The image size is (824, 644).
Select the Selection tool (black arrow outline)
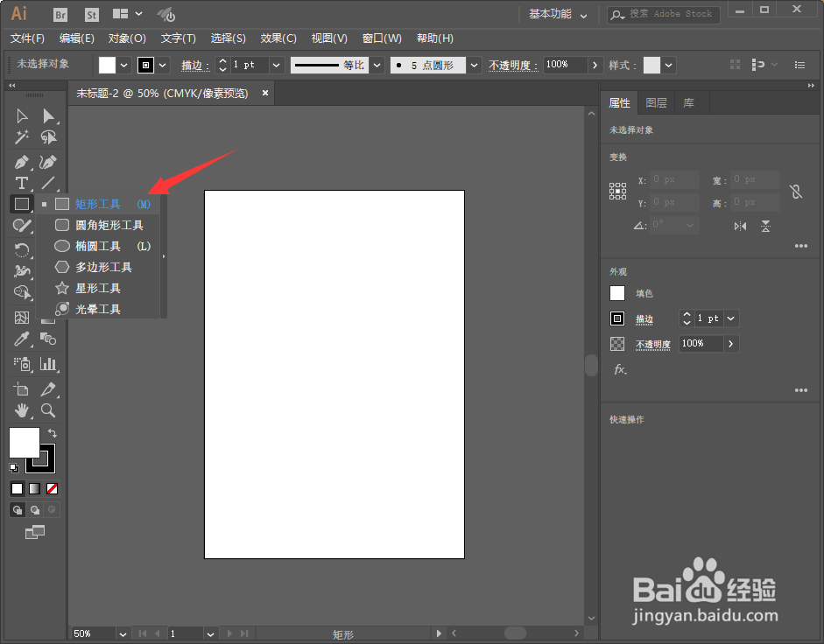coord(22,115)
